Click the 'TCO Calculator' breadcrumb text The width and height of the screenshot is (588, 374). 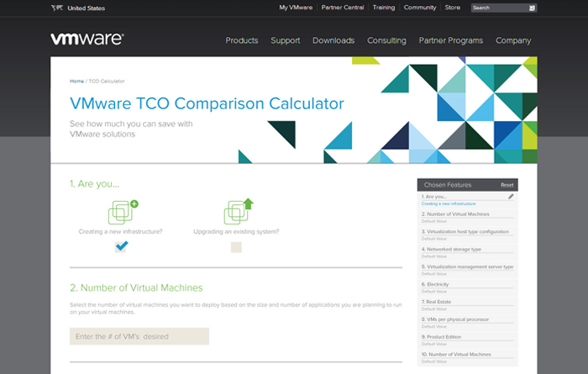pyautogui.click(x=107, y=81)
